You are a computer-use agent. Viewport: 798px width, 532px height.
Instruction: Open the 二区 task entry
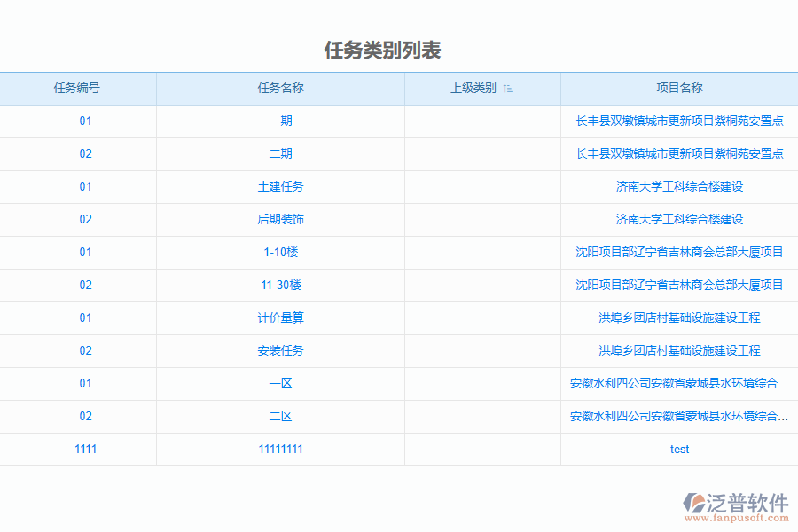281,416
